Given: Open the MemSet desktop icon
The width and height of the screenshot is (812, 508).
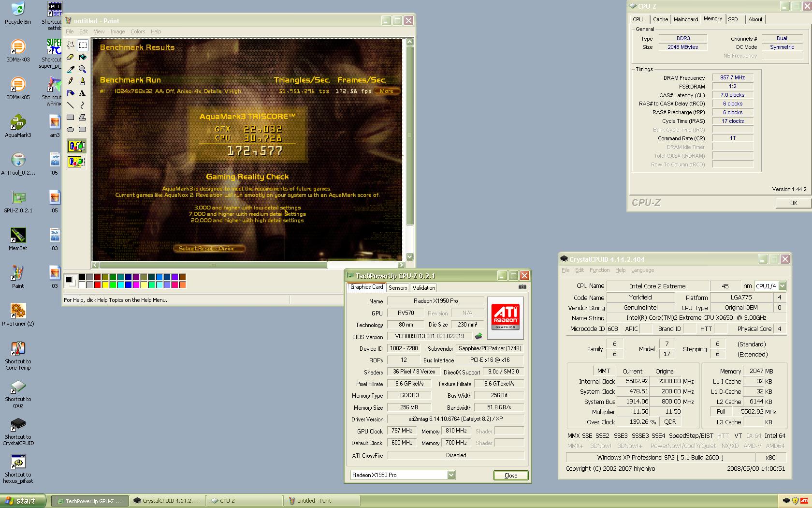Looking at the screenshot, I should pyautogui.click(x=18, y=239).
